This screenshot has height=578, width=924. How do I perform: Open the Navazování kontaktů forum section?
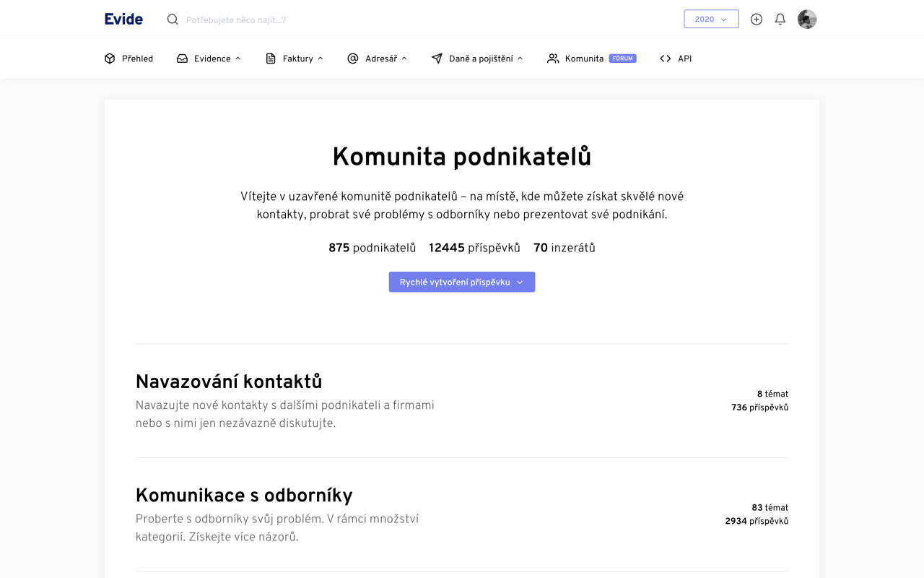(229, 381)
